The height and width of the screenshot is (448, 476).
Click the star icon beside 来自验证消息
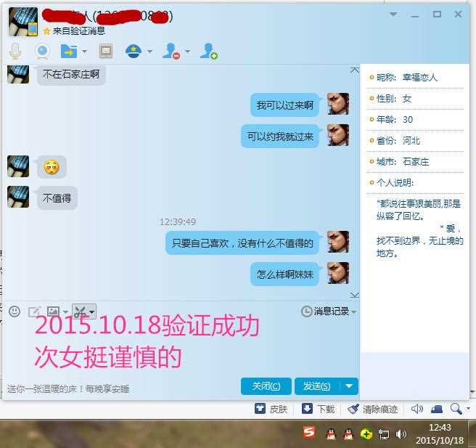click(x=46, y=30)
